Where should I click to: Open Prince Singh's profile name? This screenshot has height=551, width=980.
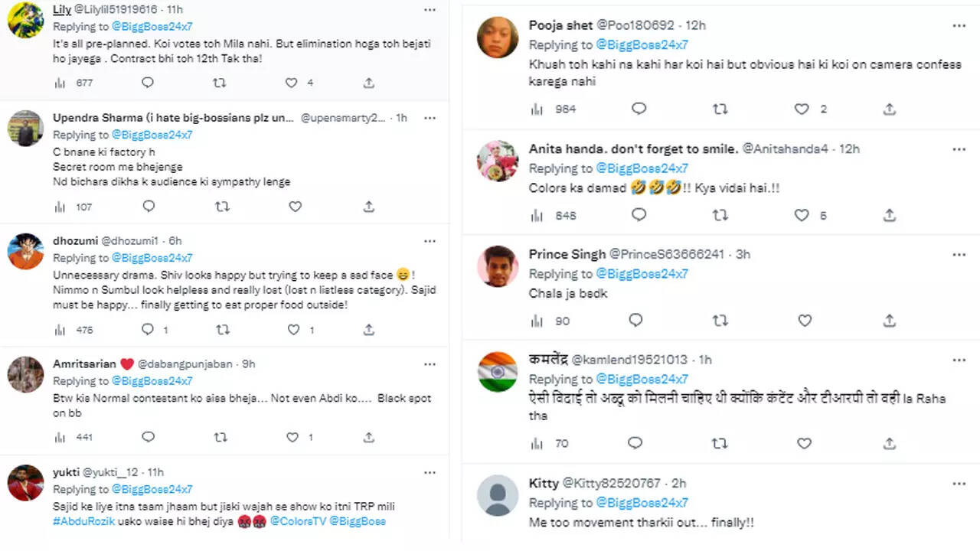pyautogui.click(x=566, y=254)
